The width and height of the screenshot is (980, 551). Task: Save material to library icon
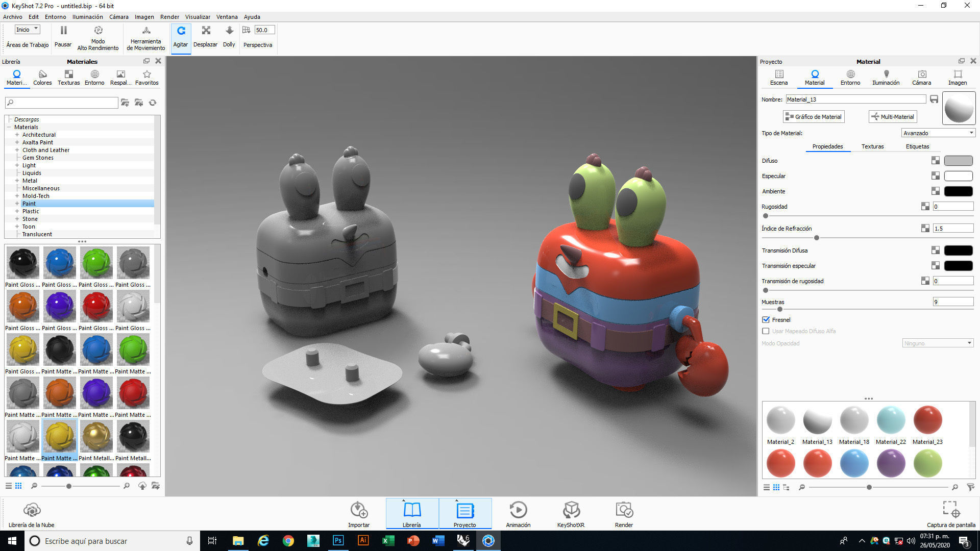click(934, 99)
